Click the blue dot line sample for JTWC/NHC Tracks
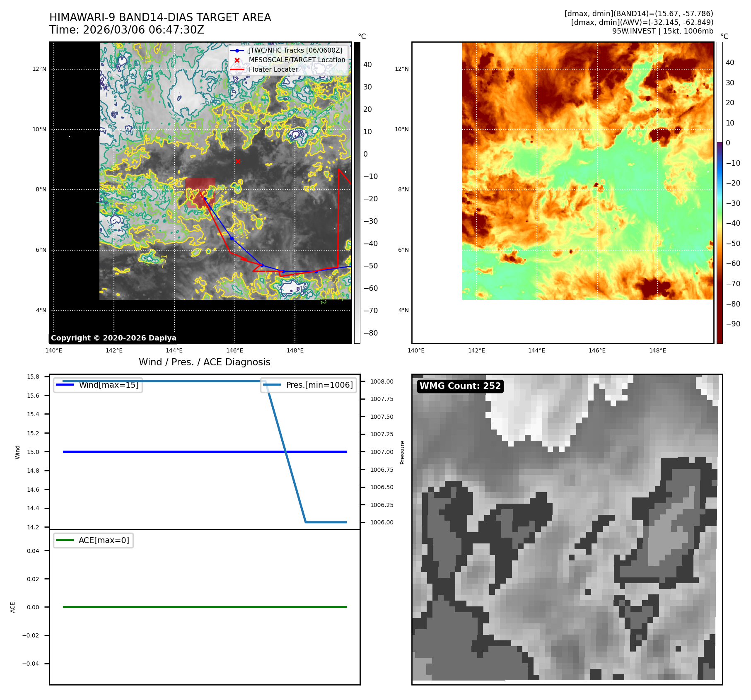Screen dimensions: 751x700 coord(237,51)
